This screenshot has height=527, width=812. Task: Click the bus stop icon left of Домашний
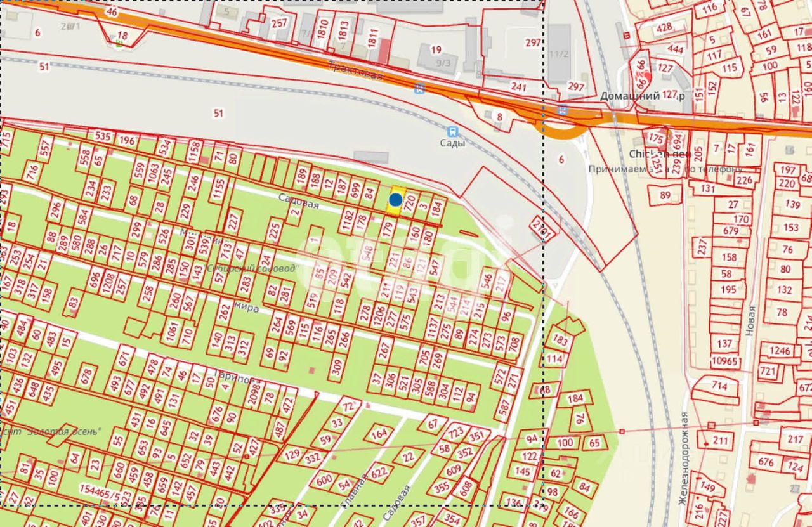click(562, 110)
